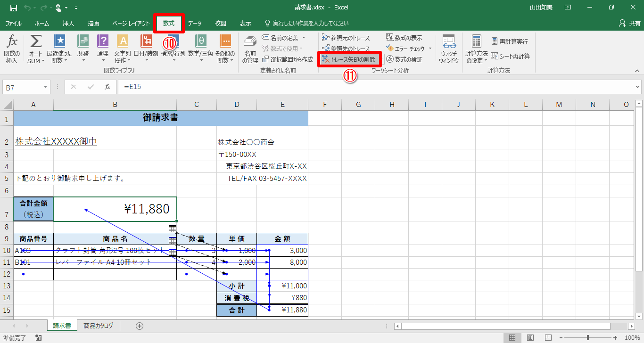Click 関数の挿入 fx button in the ribbon
The width and height of the screenshot is (644, 343).
tap(12, 49)
